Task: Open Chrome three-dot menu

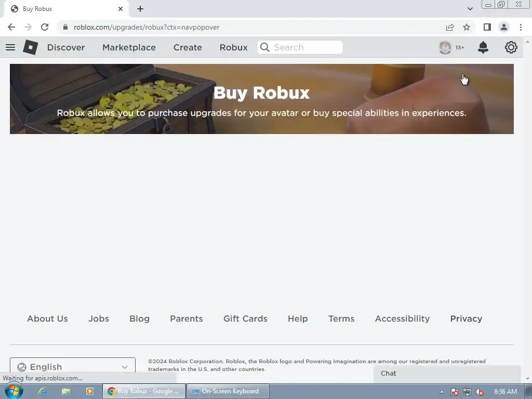Action: pos(521,27)
